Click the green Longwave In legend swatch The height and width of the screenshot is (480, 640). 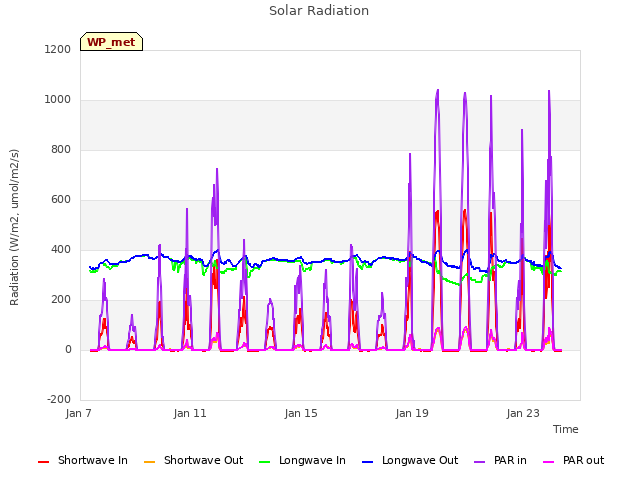(264, 462)
